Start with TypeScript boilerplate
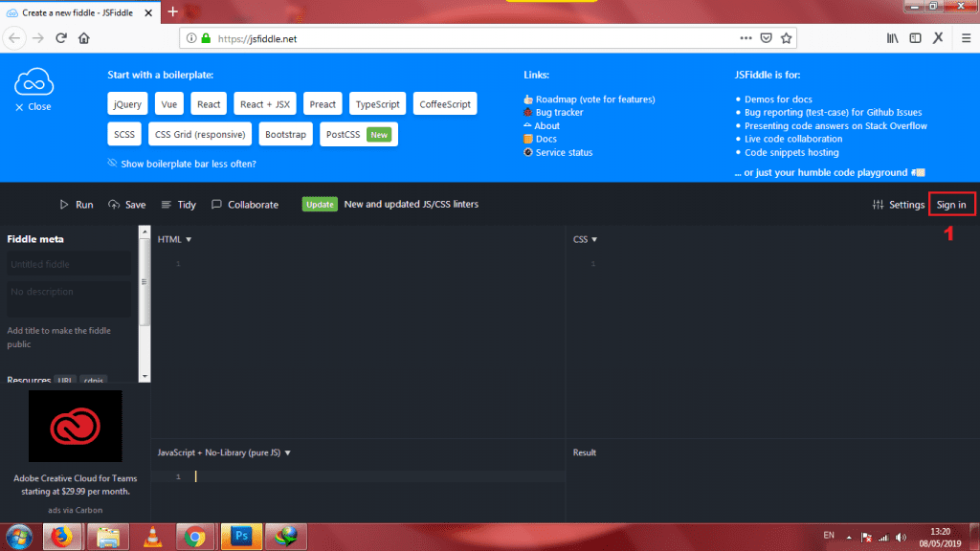This screenshot has height=551, width=980. tap(377, 103)
